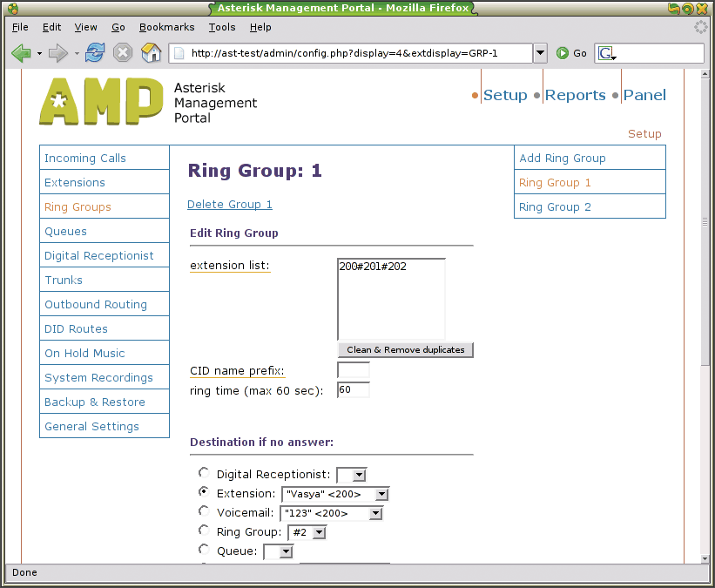Viewport: 715px width, 588px height.
Task: Open the URL history dropdown arrow
Action: (540, 53)
